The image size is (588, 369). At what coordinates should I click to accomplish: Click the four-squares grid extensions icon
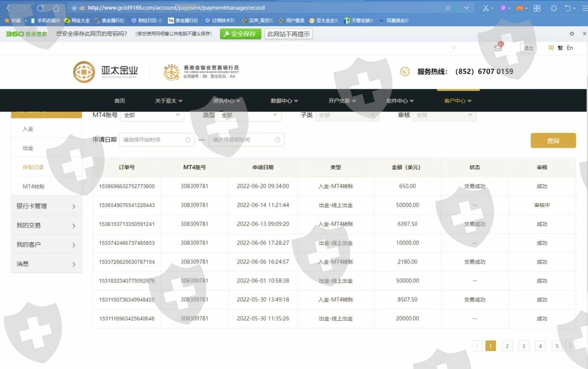click(537, 8)
